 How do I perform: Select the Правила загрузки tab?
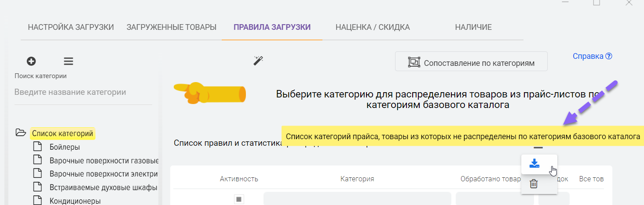(272, 27)
